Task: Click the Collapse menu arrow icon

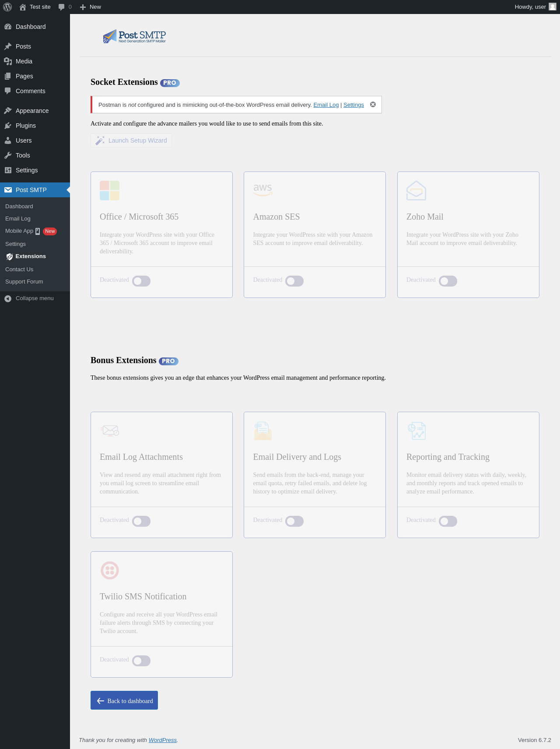Action: coord(8,298)
